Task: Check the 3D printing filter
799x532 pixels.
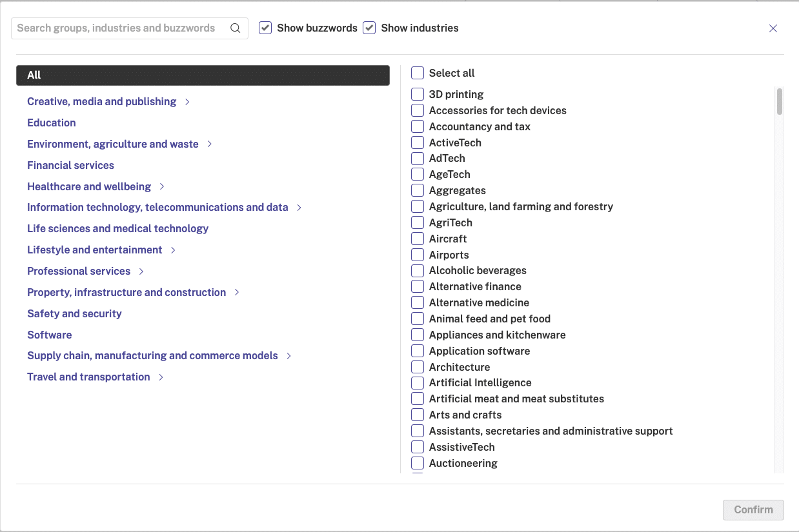Action: (417, 94)
